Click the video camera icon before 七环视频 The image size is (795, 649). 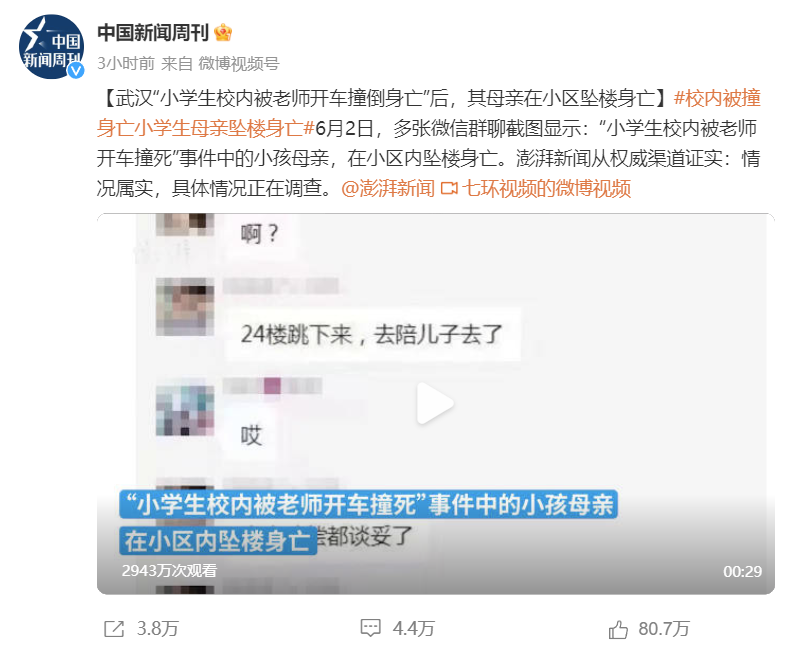point(449,189)
